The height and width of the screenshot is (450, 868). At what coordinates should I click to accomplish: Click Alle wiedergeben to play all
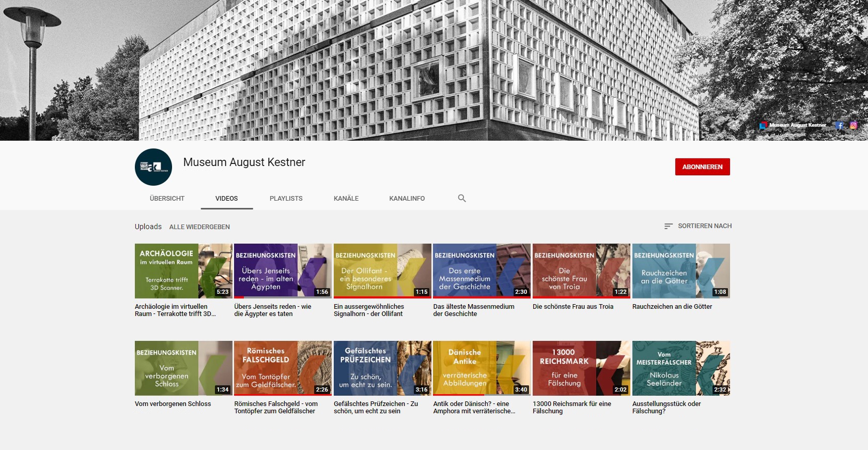199,227
